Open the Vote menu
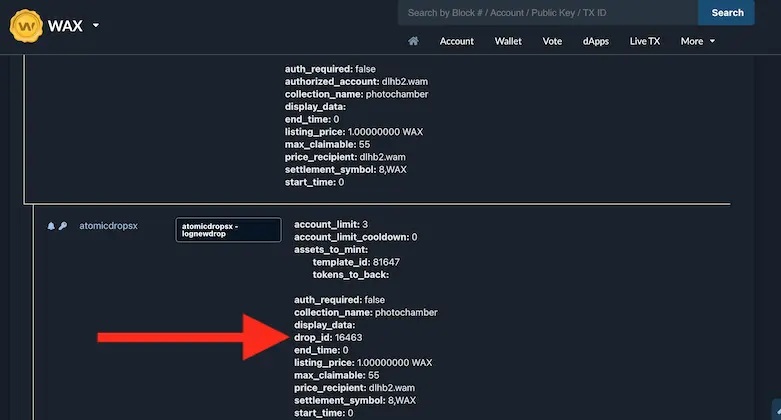781x420 pixels. coord(552,41)
